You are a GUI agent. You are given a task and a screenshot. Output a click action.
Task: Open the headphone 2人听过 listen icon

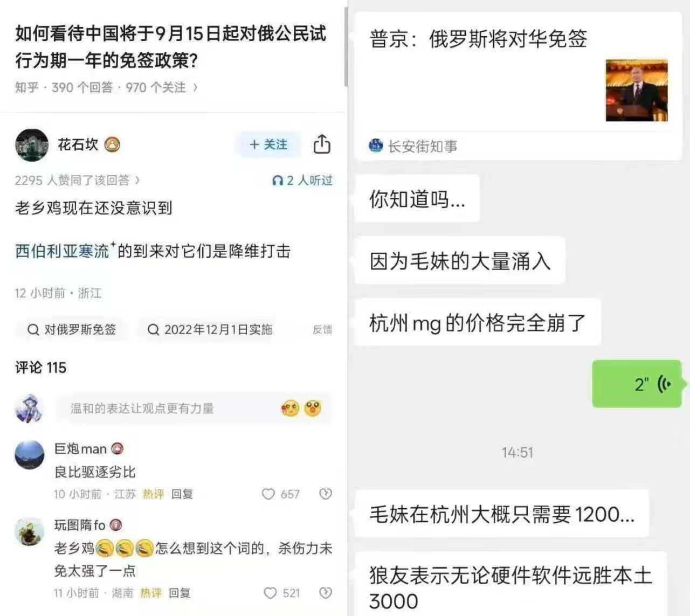click(x=278, y=181)
